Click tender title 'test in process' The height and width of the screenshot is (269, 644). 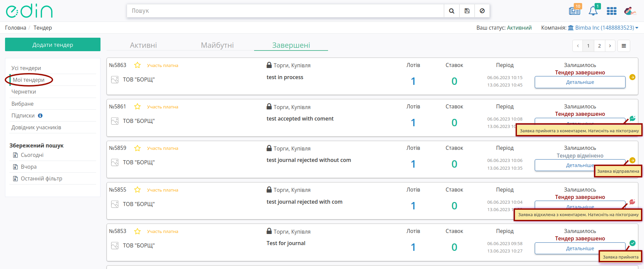(285, 77)
